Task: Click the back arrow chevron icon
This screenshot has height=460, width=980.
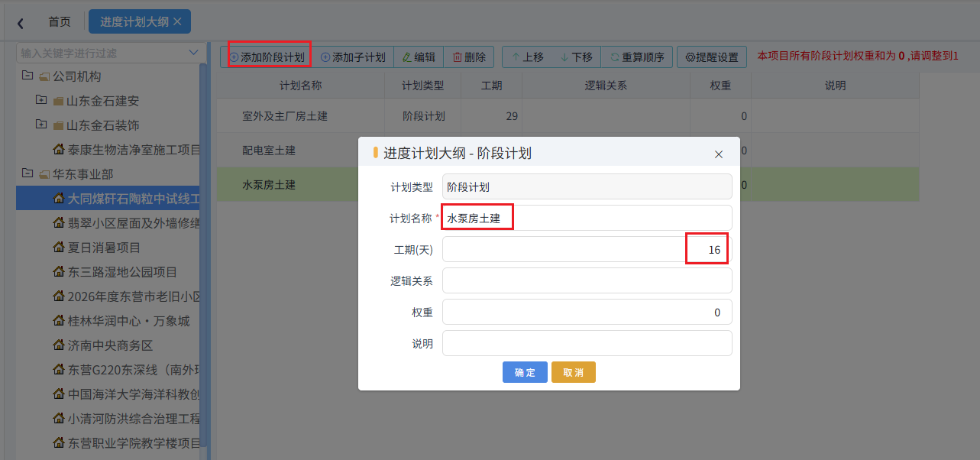Action: [x=21, y=23]
